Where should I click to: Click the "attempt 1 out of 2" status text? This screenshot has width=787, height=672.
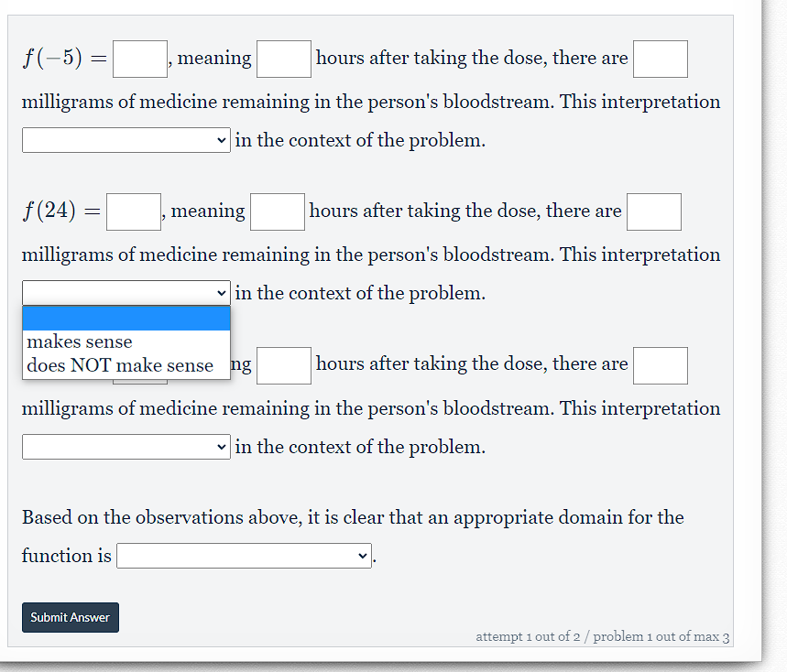528,636
